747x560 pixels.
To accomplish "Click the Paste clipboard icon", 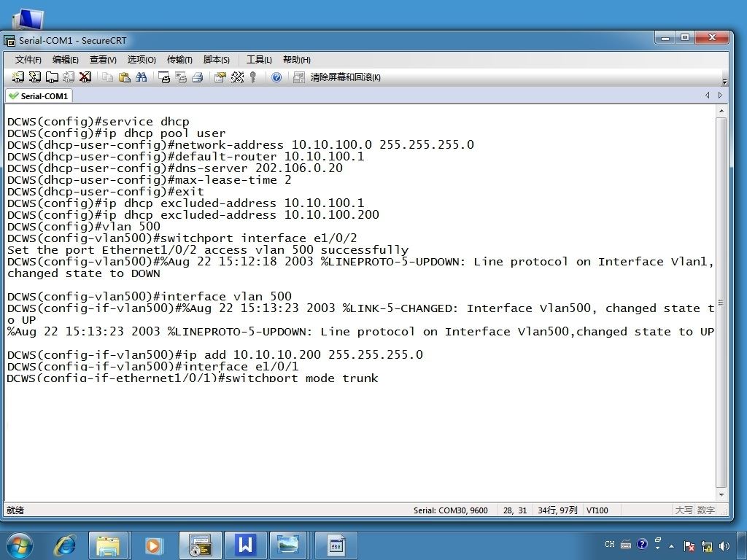I will pyautogui.click(x=124, y=77).
